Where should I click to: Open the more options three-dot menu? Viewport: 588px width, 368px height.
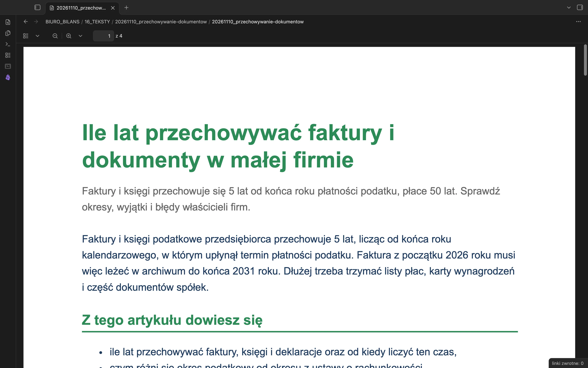pos(578,22)
